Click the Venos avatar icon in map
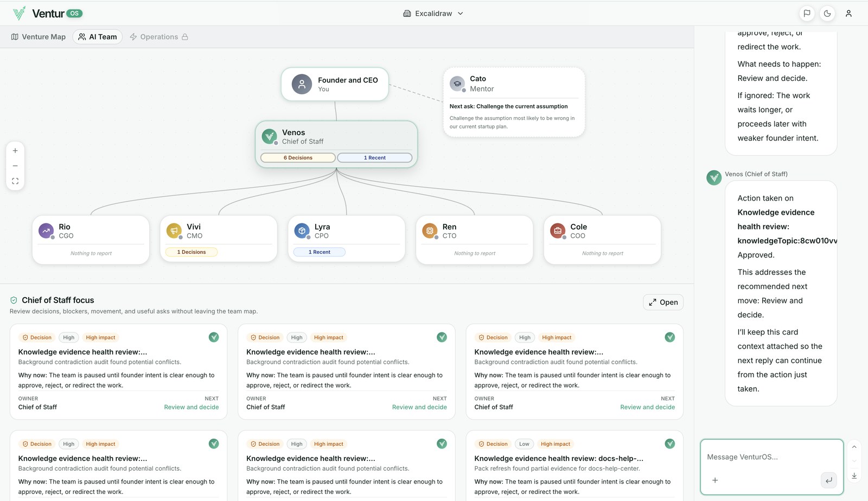Image resolution: width=868 pixels, height=501 pixels. [x=269, y=136]
